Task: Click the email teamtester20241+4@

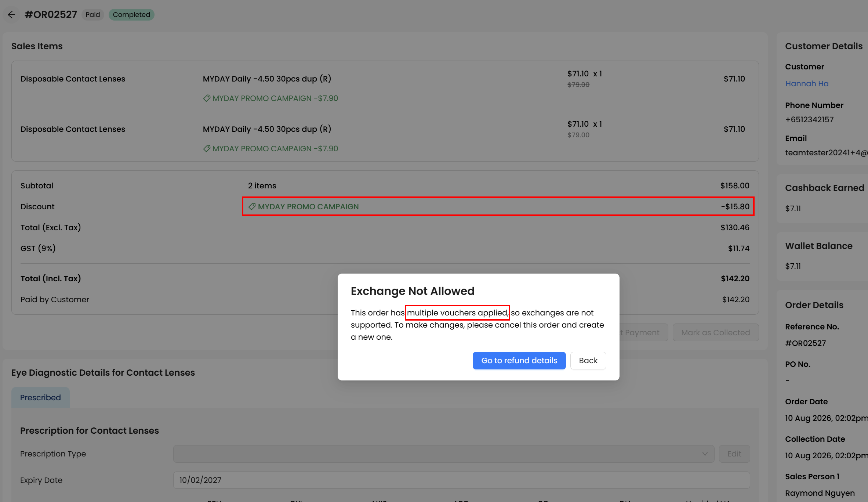Action: [x=827, y=153]
